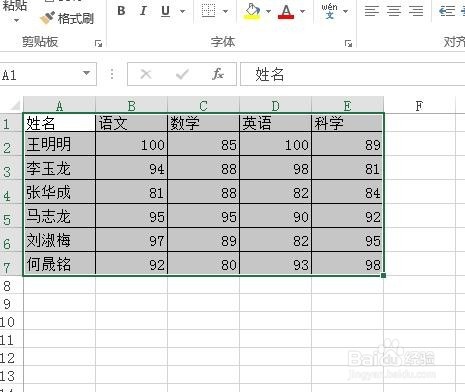Click header cell 英语

coord(275,123)
